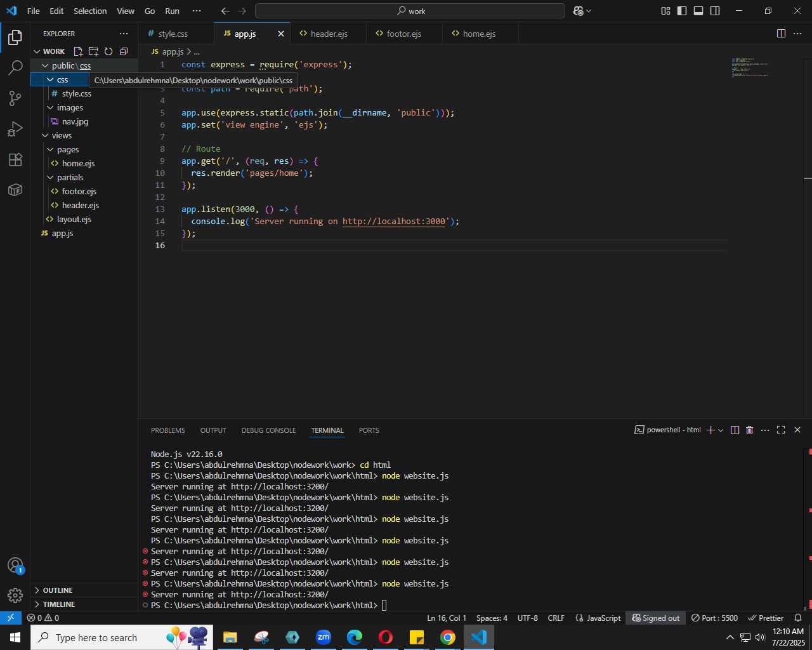Collapse the images folder
Viewport: 812px width, 650px height.
click(x=84, y=107)
